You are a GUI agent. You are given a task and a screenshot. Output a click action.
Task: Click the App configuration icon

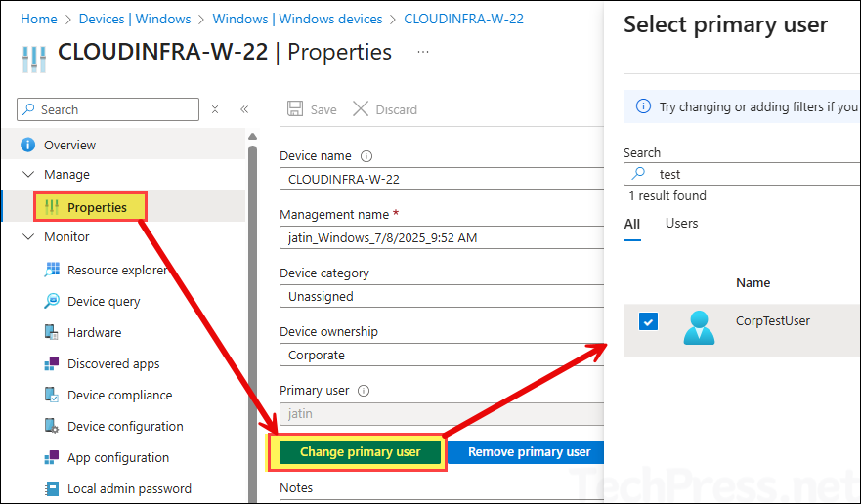click(52, 458)
